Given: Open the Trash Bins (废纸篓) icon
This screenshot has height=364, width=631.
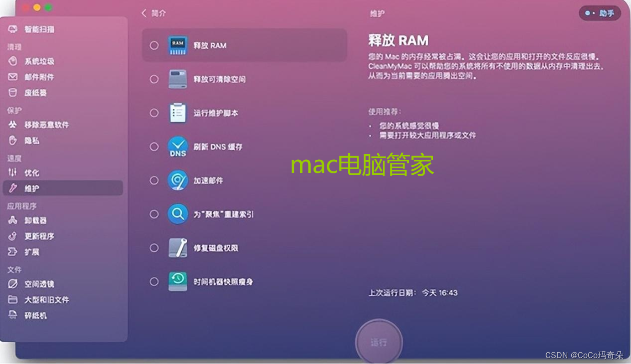Looking at the screenshot, I should [13, 93].
